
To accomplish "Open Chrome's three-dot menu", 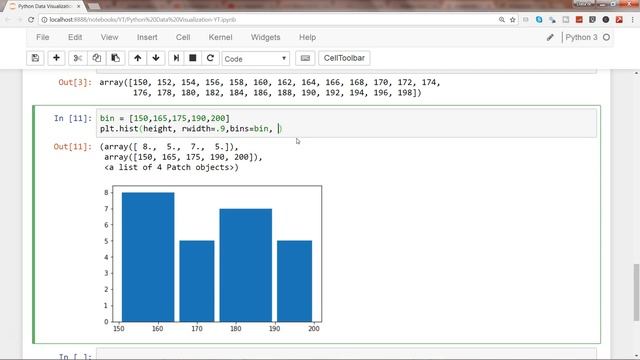I will pos(633,20).
